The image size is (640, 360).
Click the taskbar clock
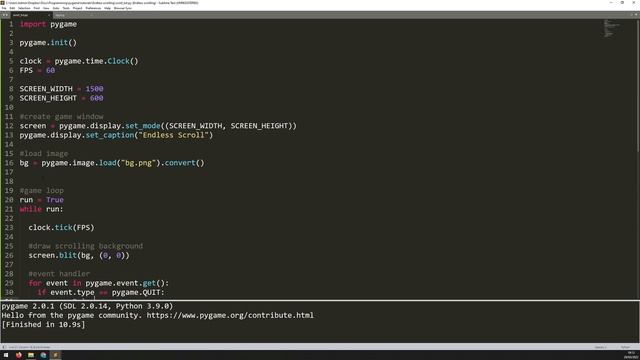click(x=631, y=355)
